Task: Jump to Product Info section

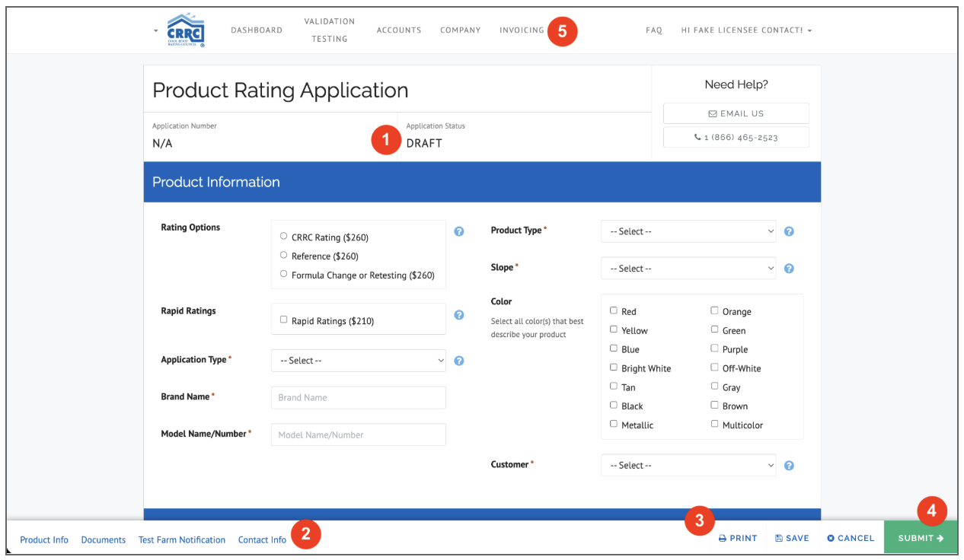Action: pyautogui.click(x=44, y=540)
